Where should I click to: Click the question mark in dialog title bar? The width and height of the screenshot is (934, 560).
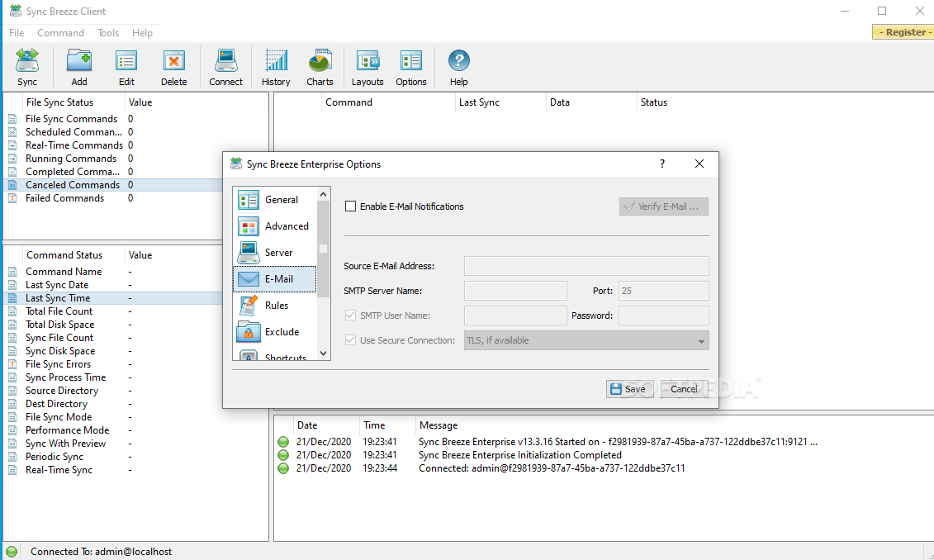(x=662, y=164)
